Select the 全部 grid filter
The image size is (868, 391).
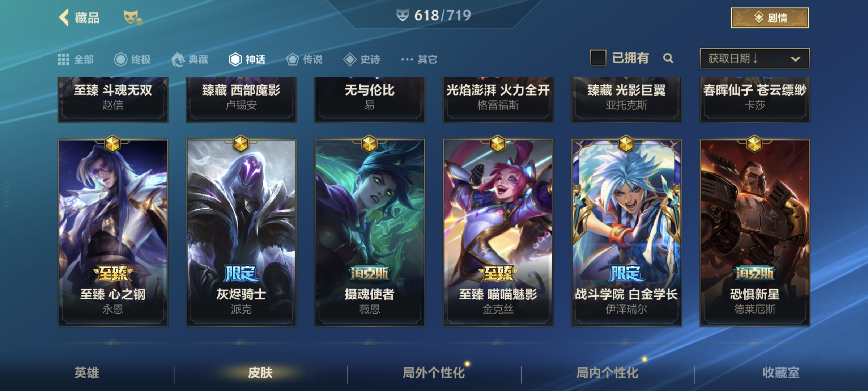coord(76,59)
